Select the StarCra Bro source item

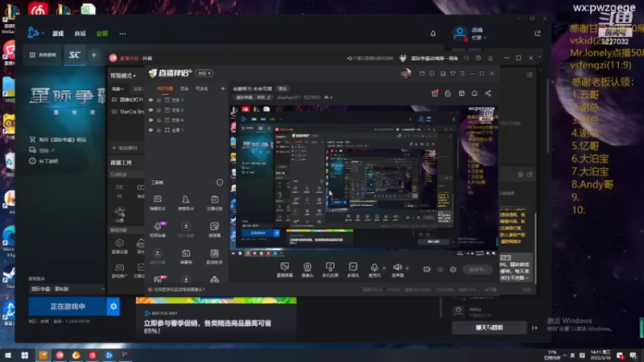coord(128,112)
